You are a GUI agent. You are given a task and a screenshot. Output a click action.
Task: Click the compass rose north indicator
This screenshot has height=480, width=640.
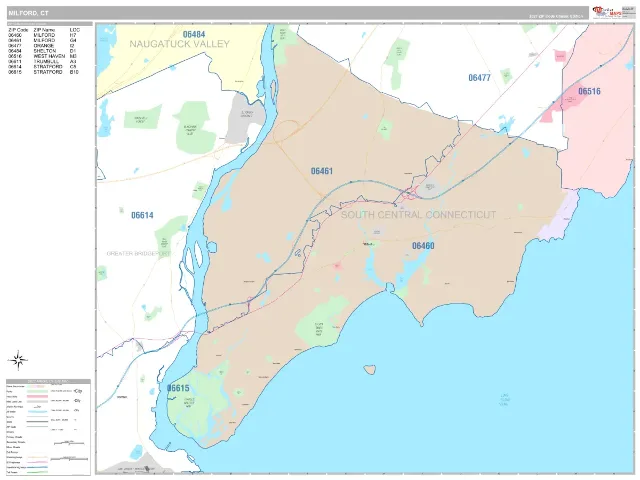[18, 360]
